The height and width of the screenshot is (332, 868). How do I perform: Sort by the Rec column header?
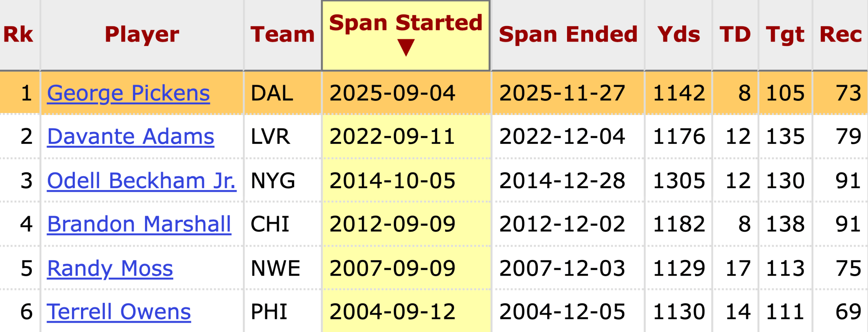(x=841, y=35)
